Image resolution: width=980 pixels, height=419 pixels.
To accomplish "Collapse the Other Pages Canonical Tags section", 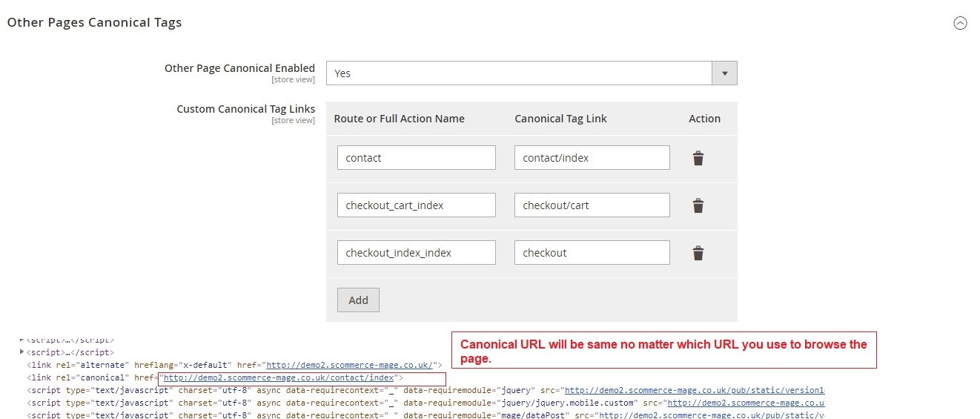I will tap(960, 23).
